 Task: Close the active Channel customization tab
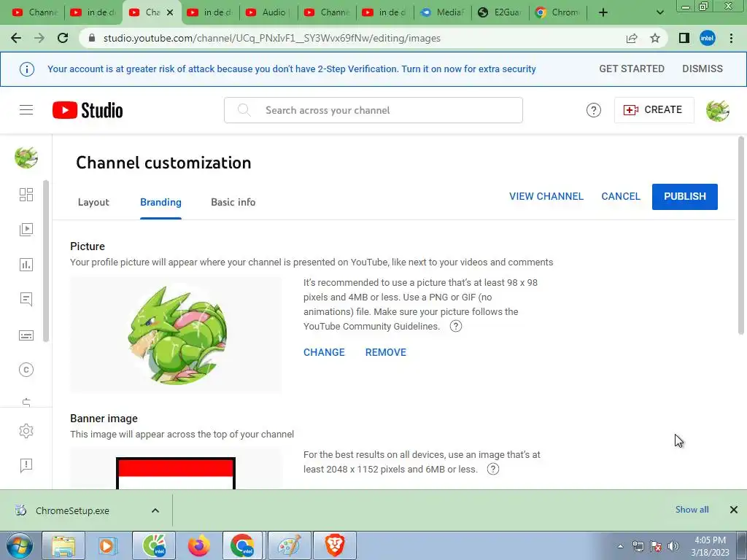170,12
